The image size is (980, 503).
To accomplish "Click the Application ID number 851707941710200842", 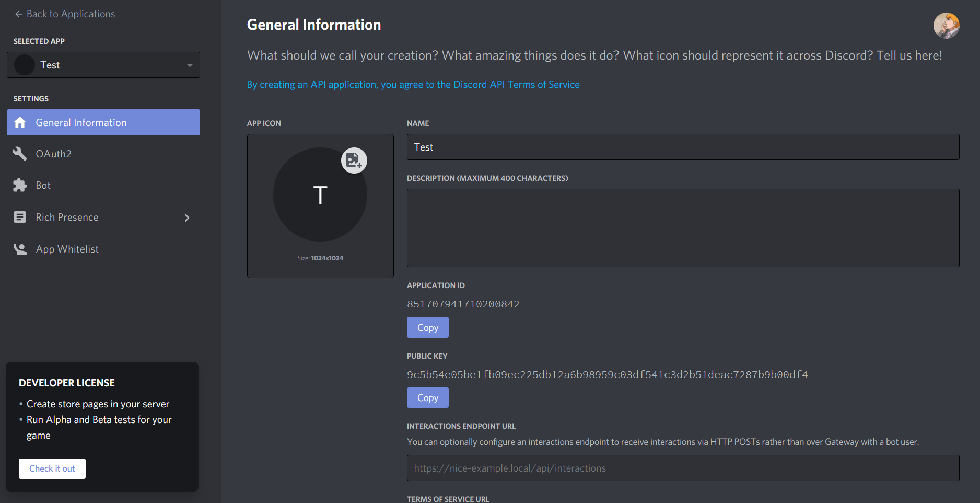I will pyautogui.click(x=463, y=304).
